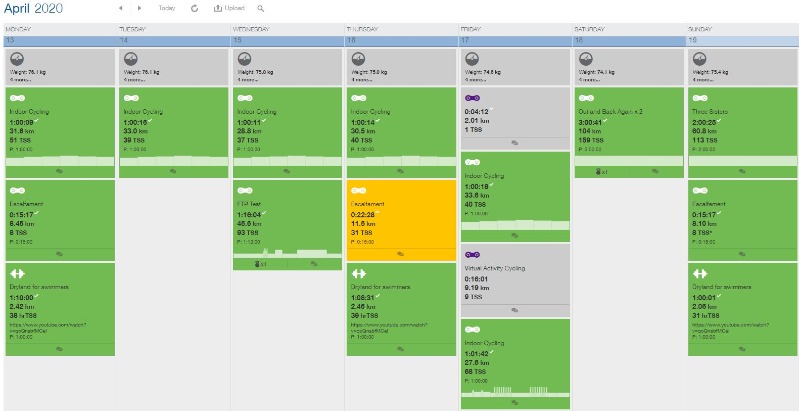Click dumbbell icon on Monday's Dryland workout
Image resolution: width=799 pixels, height=411 pixels.
(17, 274)
